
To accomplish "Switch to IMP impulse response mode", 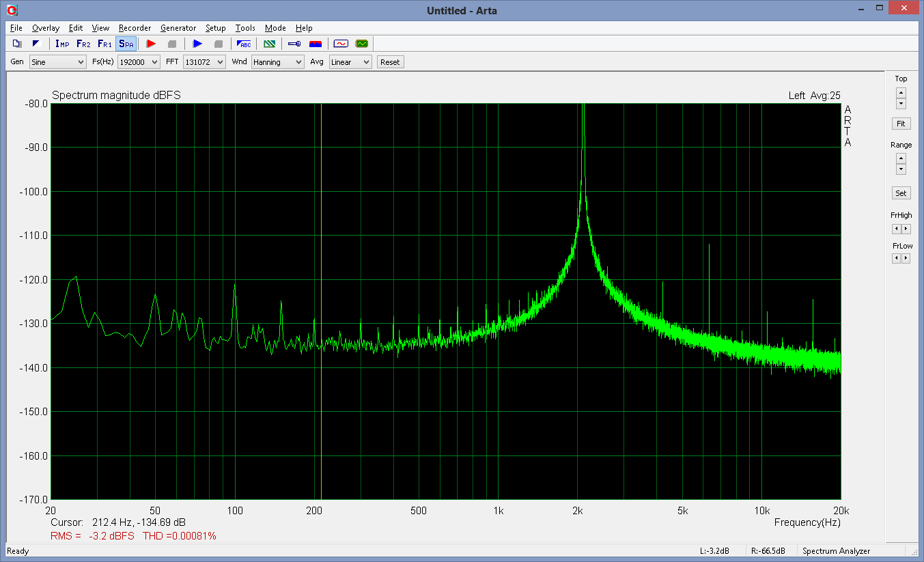I will click(x=62, y=44).
